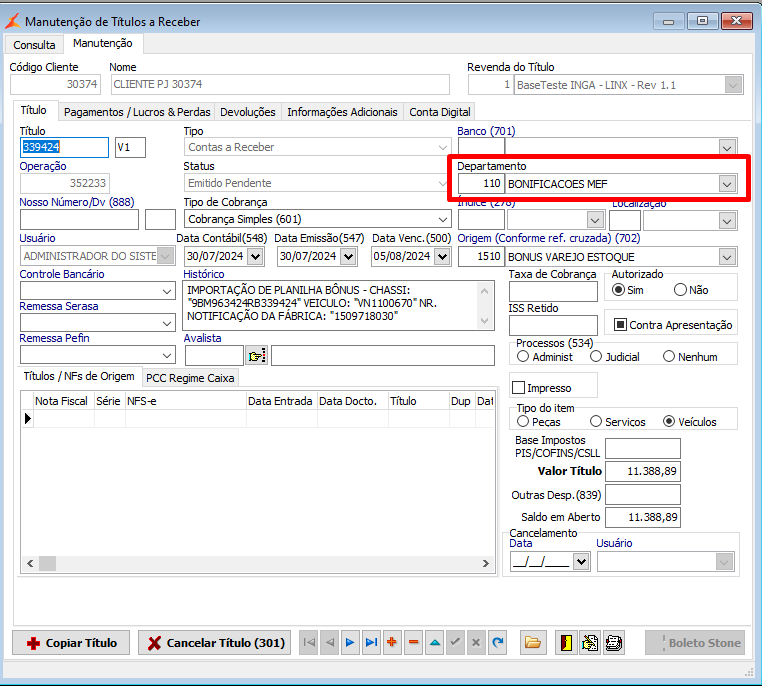
Task: Click Título number field 339424
Action: [x=64, y=147]
